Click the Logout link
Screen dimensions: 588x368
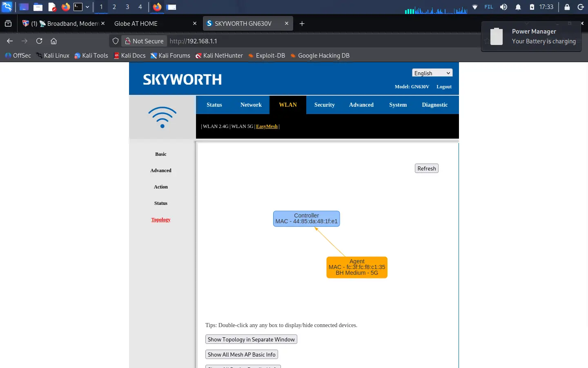444,87
